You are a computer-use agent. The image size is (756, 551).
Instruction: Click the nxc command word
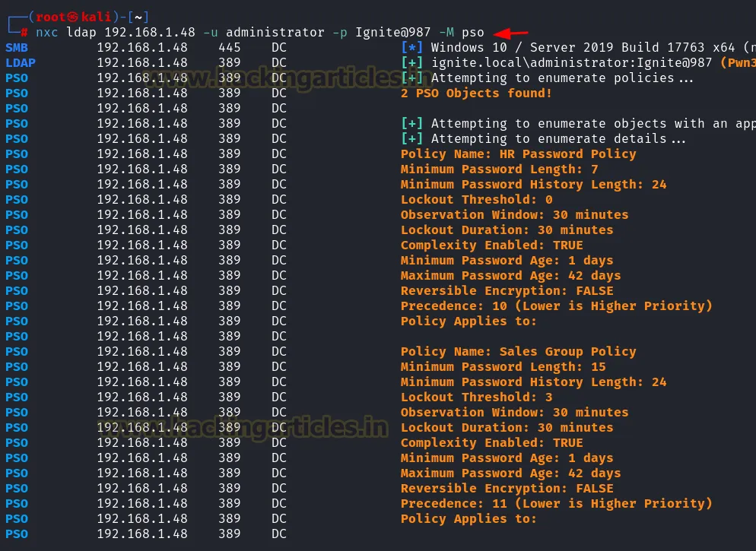pos(47,33)
